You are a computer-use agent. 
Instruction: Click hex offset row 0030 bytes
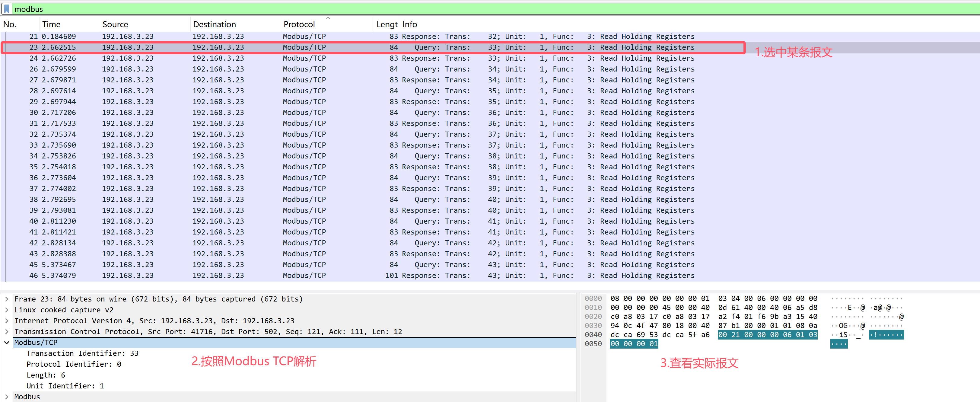pos(714,325)
